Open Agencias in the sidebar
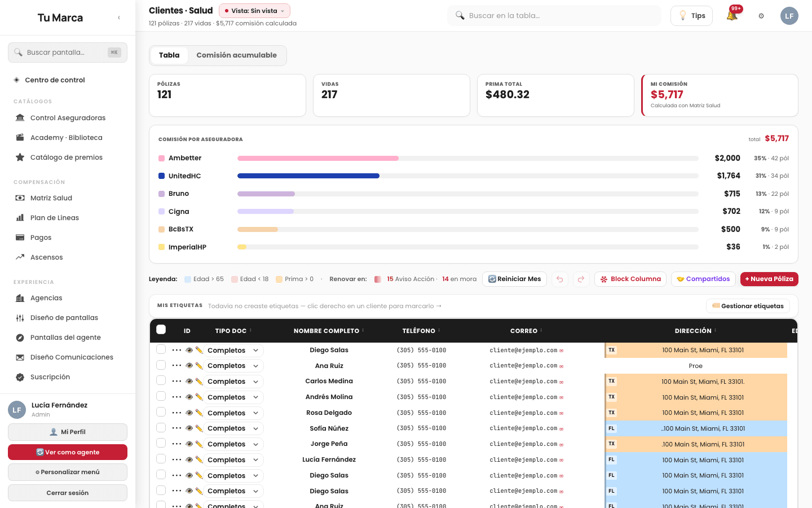 [x=68, y=298]
